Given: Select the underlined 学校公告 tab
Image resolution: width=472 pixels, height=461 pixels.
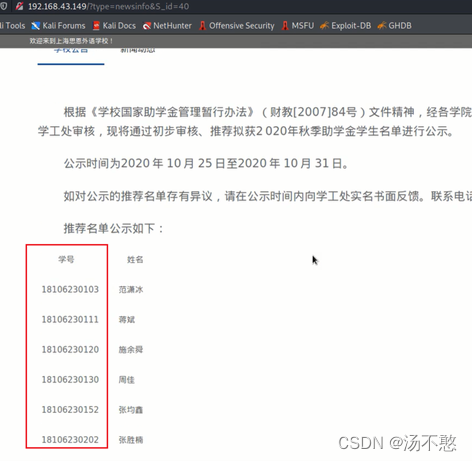Looking at the screenshot, I should (x=71, y=55).
